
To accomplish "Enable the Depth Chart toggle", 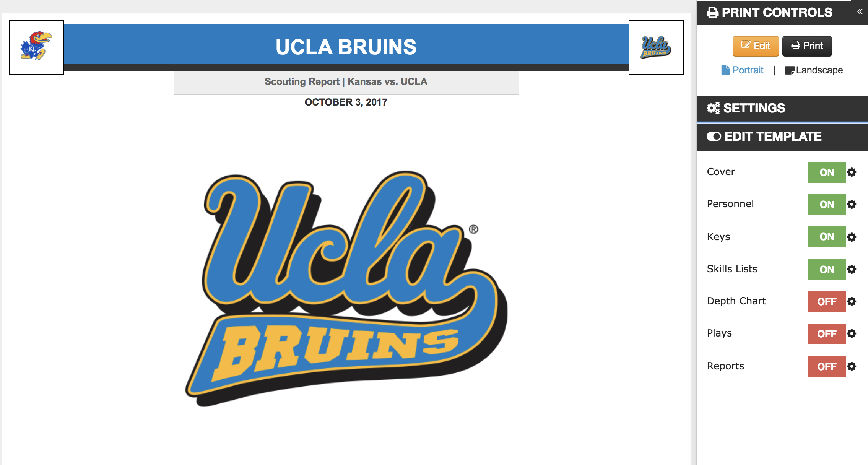I will tap(826, 301).
